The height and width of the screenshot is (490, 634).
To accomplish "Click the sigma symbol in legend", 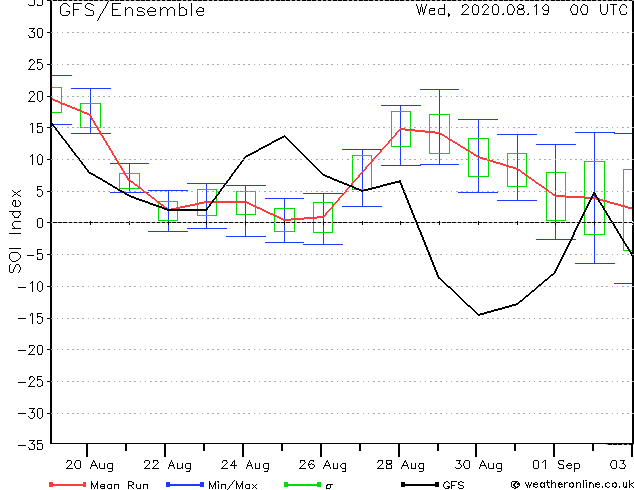I will coord(329,486).
